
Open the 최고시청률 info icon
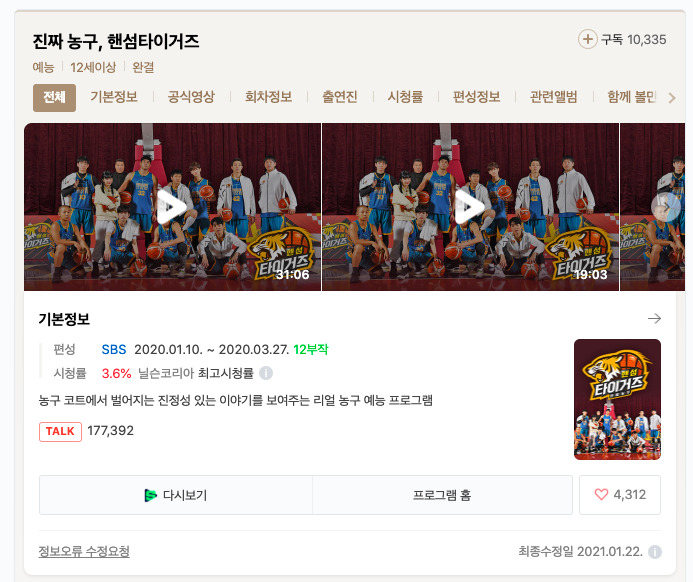[266, 373]
